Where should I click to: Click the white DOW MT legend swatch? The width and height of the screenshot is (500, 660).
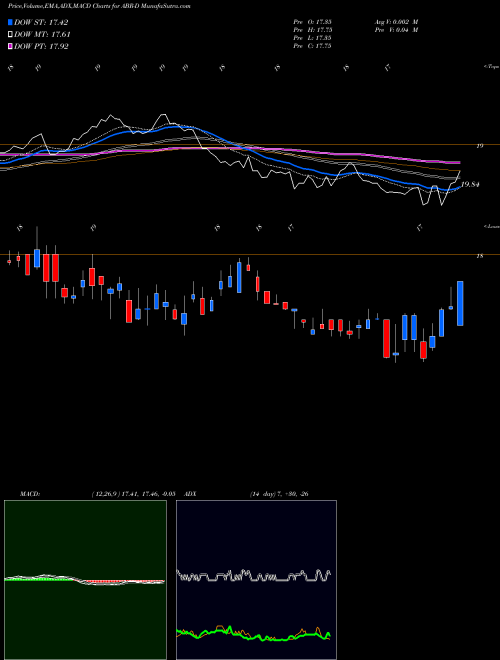tap(11, 35)
